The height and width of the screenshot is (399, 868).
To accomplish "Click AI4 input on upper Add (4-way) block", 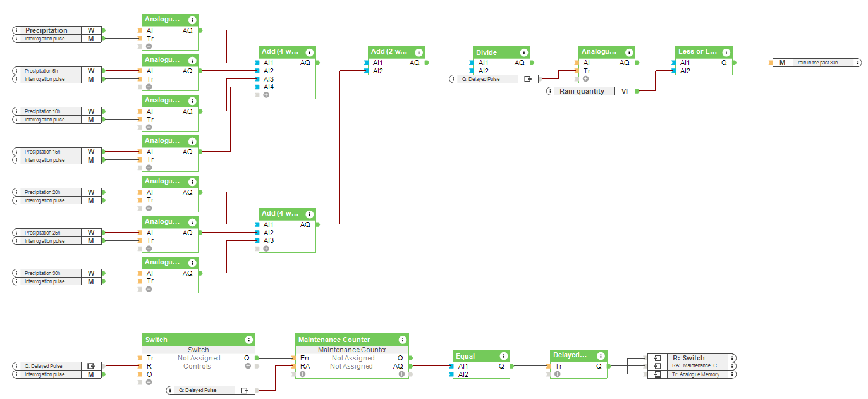I will (x=269, y=87).
